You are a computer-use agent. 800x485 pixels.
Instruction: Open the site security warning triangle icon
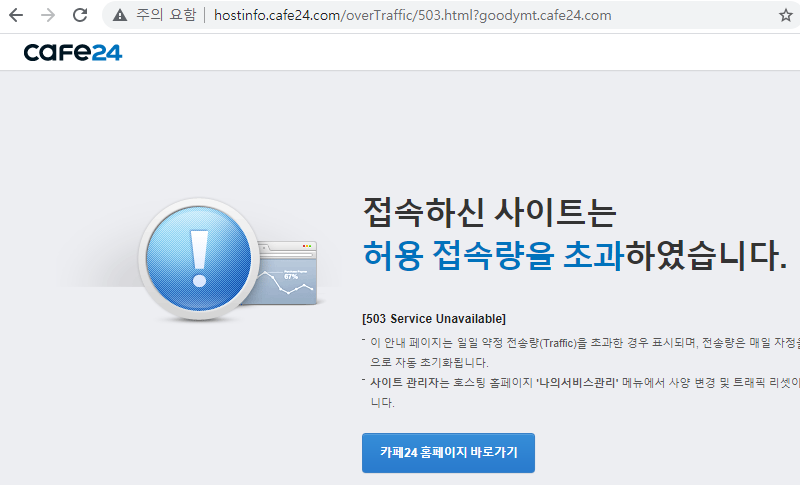pos(120,16)
